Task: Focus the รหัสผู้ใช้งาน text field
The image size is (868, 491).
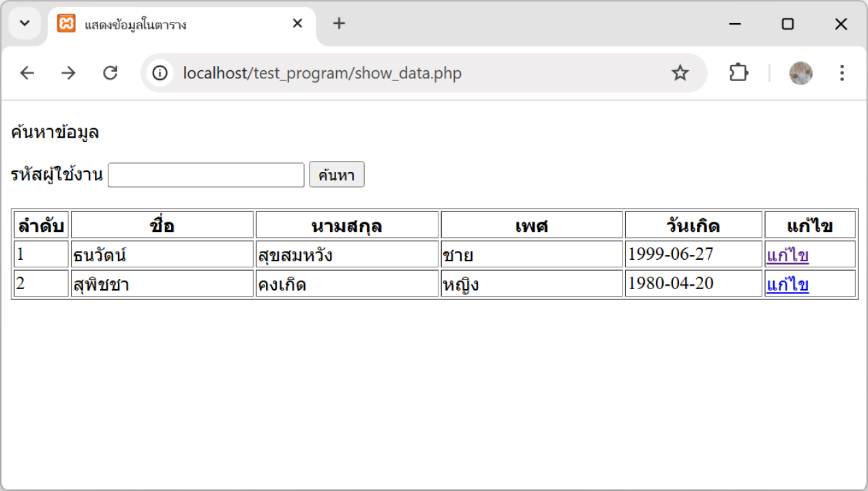Action: pyautogui.click(x=206, y=175)
